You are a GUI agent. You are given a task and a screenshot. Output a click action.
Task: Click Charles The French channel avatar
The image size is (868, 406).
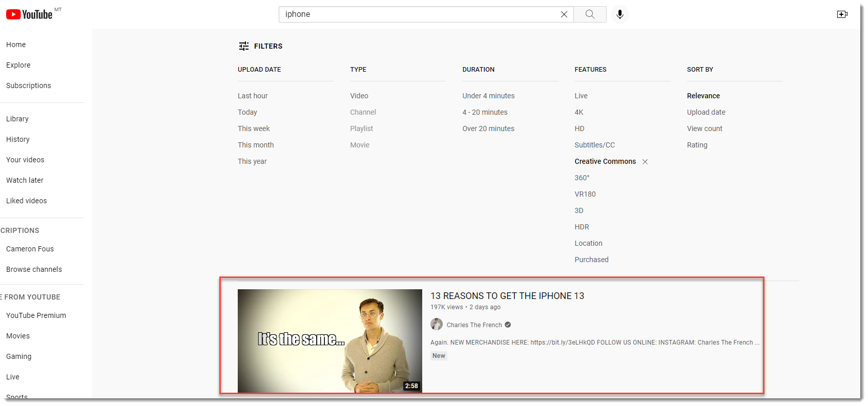click(437, 324)
